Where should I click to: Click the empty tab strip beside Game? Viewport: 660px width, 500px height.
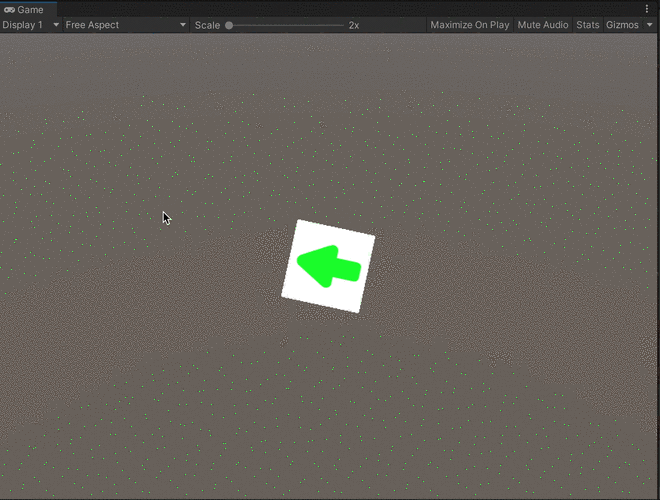point(300,9)
